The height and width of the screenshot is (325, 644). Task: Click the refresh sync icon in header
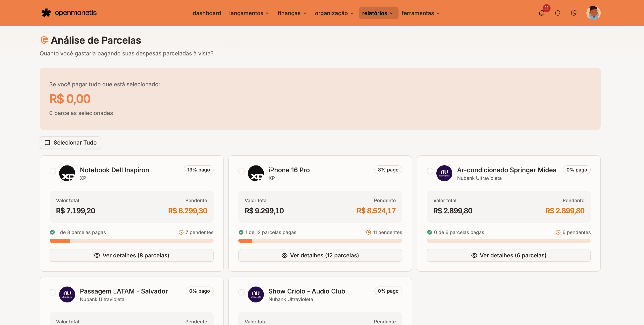558,13
